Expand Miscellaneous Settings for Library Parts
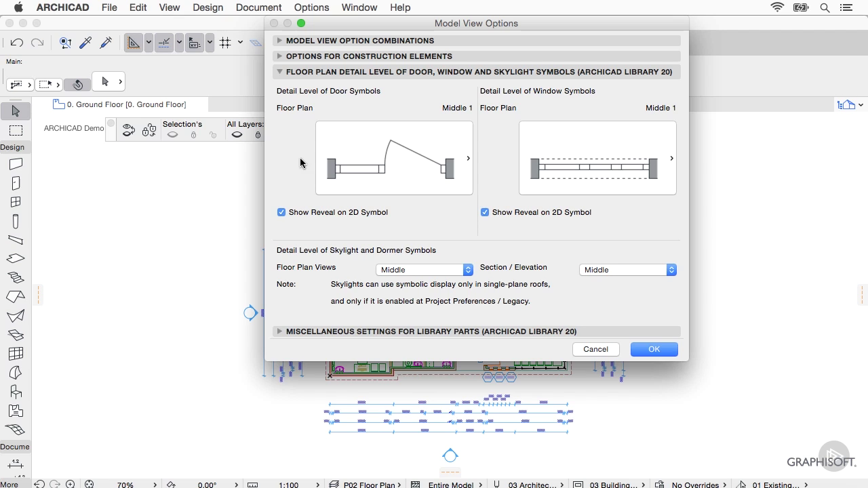This screenshot has width=868, height=488. [279, 331]
